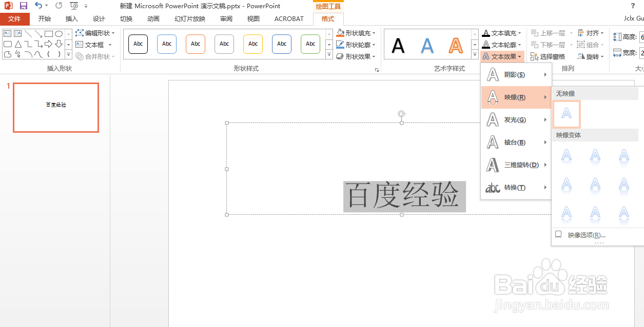
Task: Start slideshow from beginning icon
Action: [74, 6]
